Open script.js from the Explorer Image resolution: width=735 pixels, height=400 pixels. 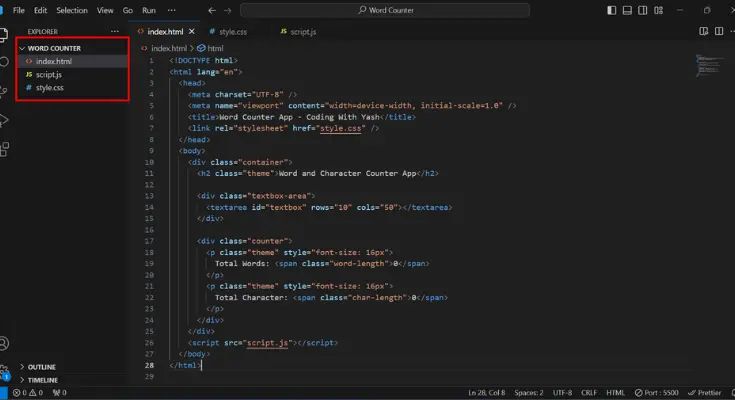point(73,75)
